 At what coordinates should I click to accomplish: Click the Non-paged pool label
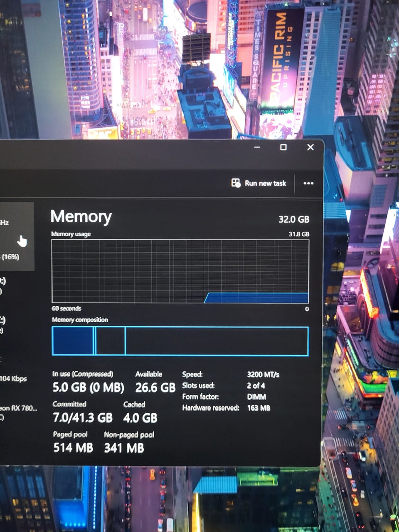tap(129, 435)
